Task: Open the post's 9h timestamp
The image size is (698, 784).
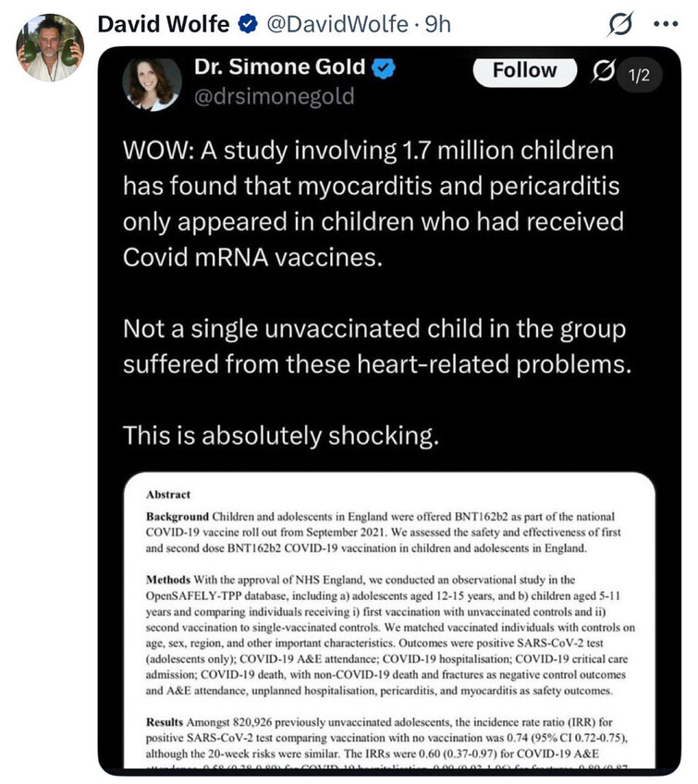Action: (x=436, y=24)
